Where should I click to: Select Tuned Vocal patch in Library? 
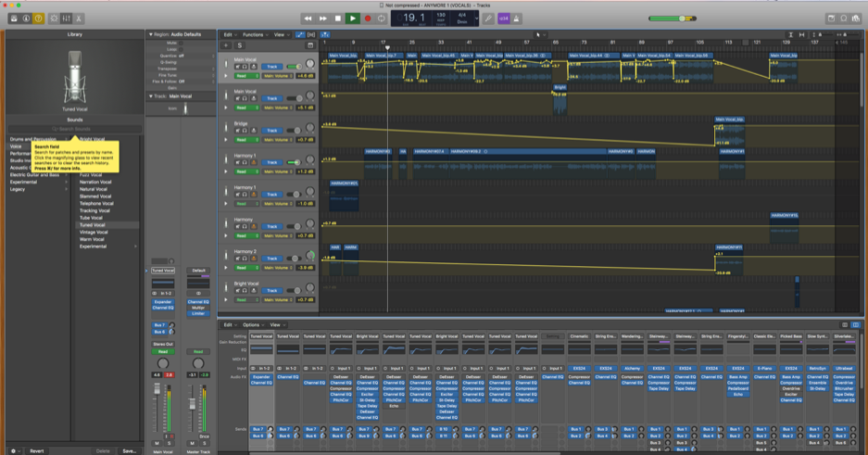(93, 225)
